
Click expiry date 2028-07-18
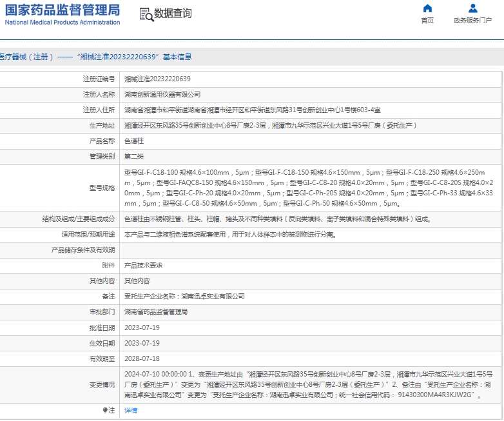142,358
